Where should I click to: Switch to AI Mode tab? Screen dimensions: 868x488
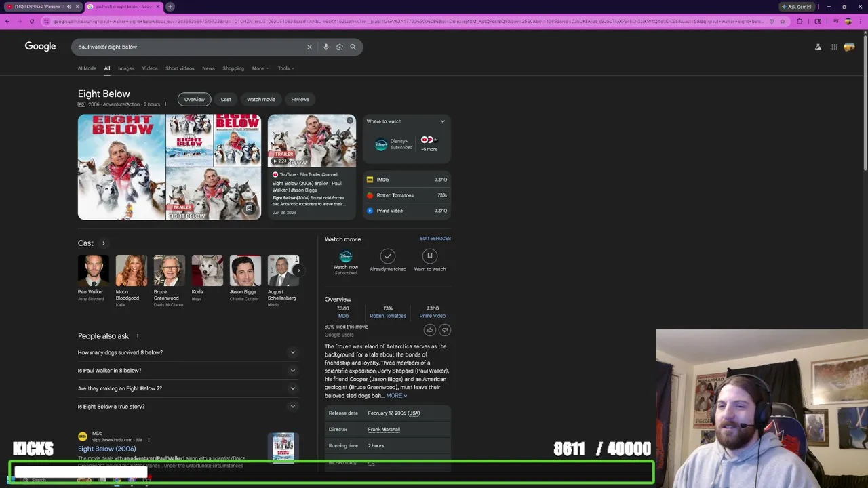click(87, 68)
